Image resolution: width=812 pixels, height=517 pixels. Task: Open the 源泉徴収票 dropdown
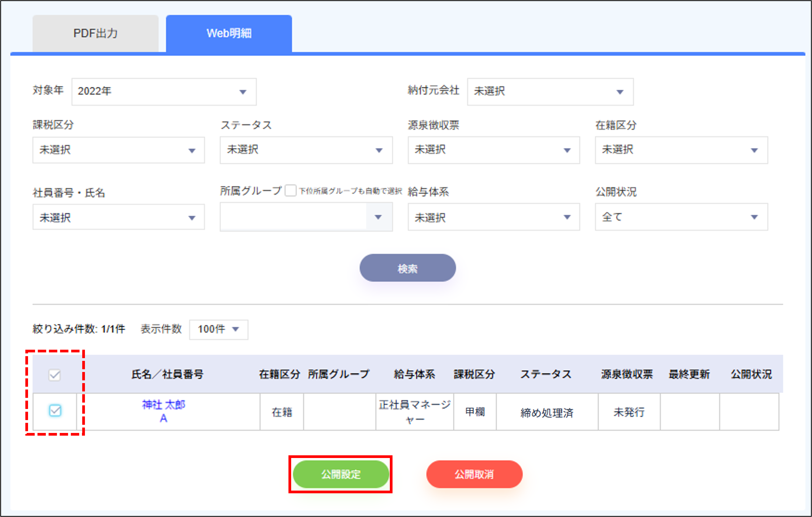click(493, 150)
